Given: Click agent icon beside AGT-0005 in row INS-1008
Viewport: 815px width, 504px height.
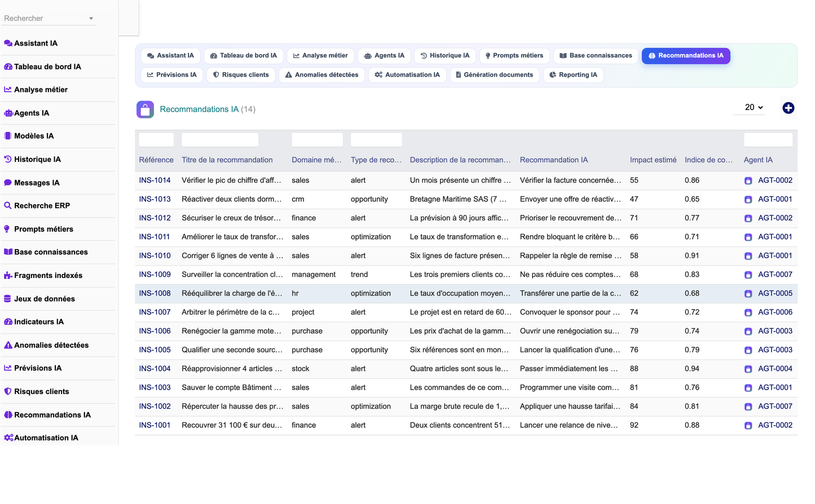Looking at the screenshot, I should coord(748,294).
